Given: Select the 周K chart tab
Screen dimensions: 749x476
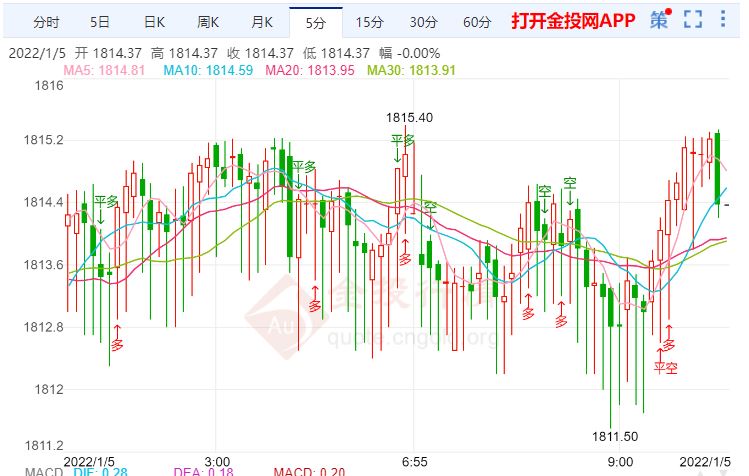Looking at the screenshot, I should pyautogui.click(x=208, y=22).
